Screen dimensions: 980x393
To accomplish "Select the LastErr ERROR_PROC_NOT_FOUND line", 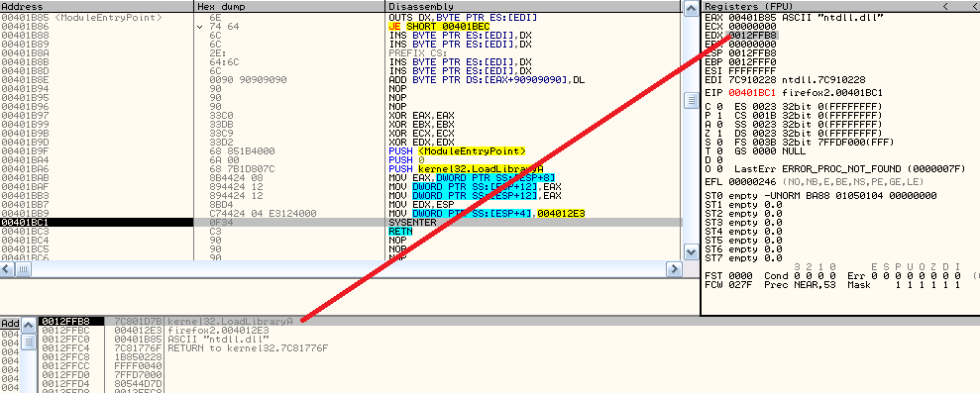I will point(850,168).
